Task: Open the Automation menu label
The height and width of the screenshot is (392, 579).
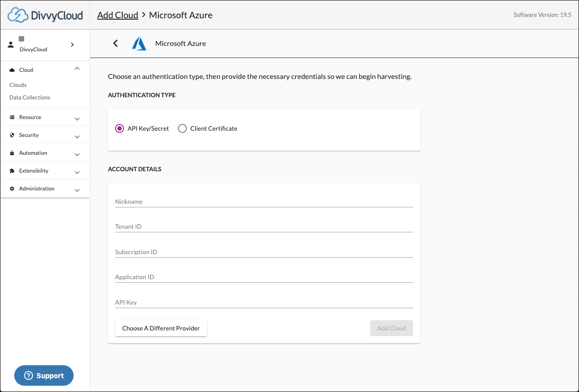Action: click(x=33, y=153)
